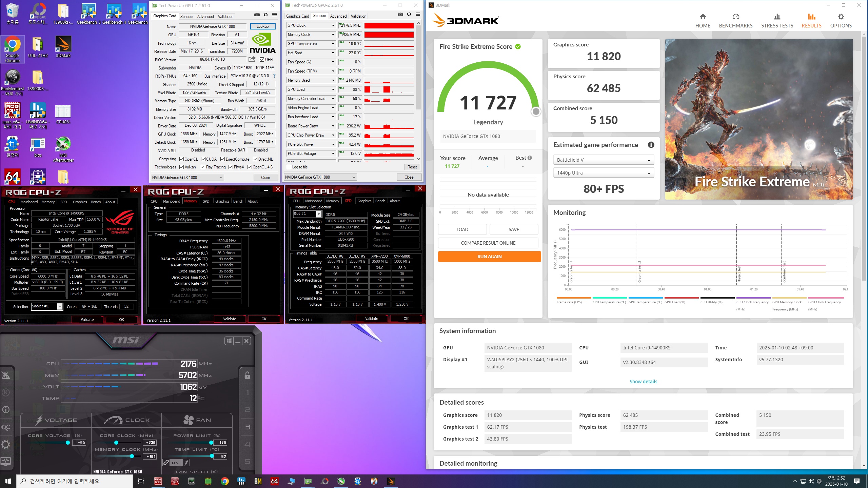Click the camera icon in GPU-Z Sensors window

point(400,15)
